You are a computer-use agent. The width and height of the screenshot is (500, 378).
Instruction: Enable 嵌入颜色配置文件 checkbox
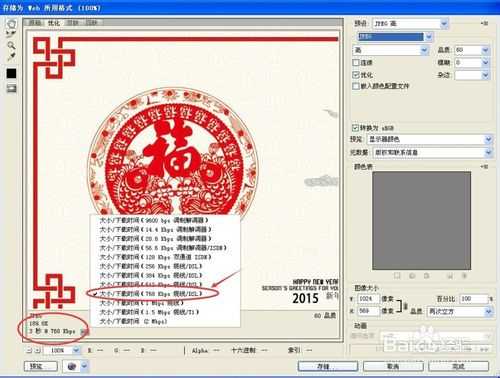coord(356,86)
